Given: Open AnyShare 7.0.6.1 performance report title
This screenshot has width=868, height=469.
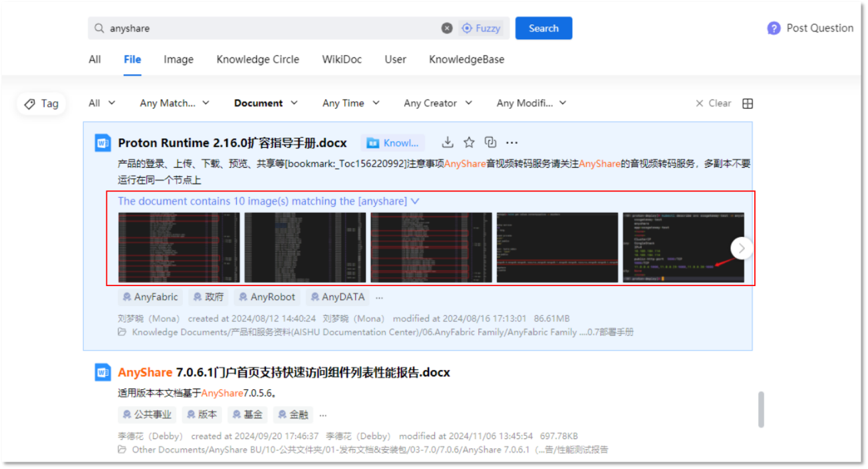Looking at the screenshot, I should (x=284, y=373).
